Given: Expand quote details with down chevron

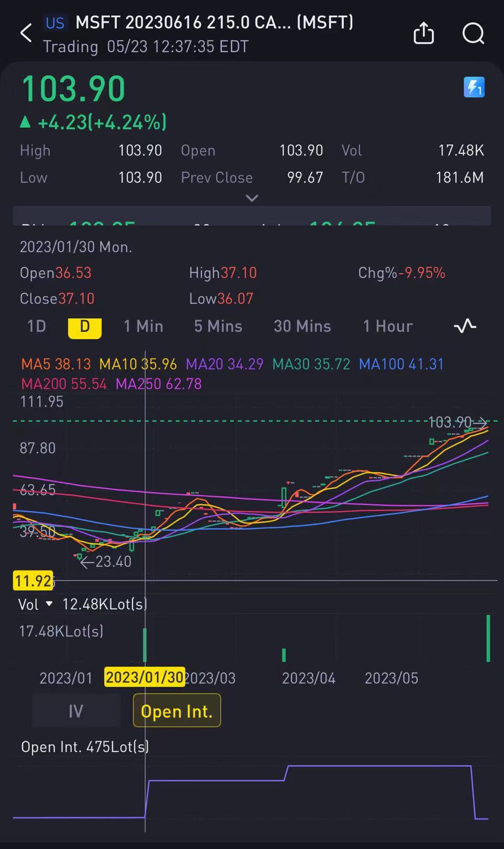Looking at the screenshot, I should [x=252, y=198].
